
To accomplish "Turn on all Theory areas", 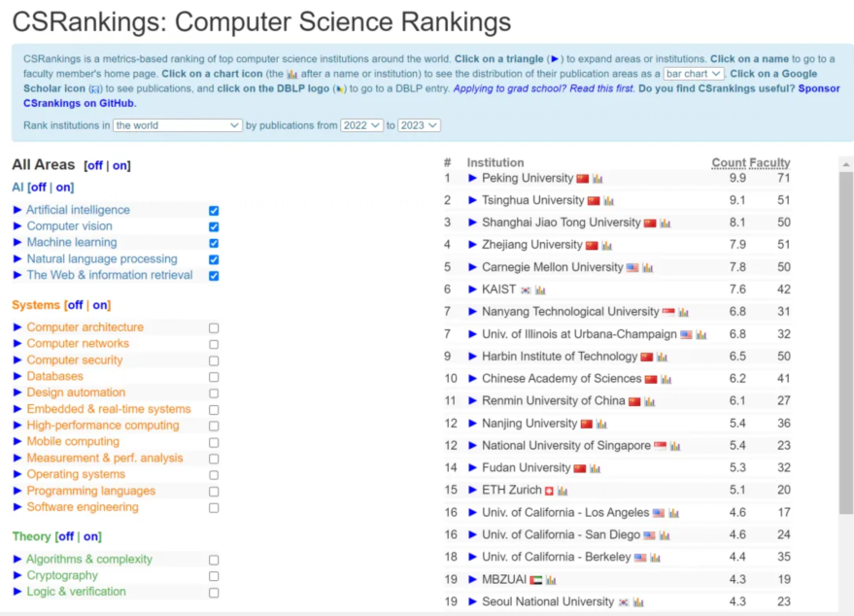I will click(x=91, y=536).
